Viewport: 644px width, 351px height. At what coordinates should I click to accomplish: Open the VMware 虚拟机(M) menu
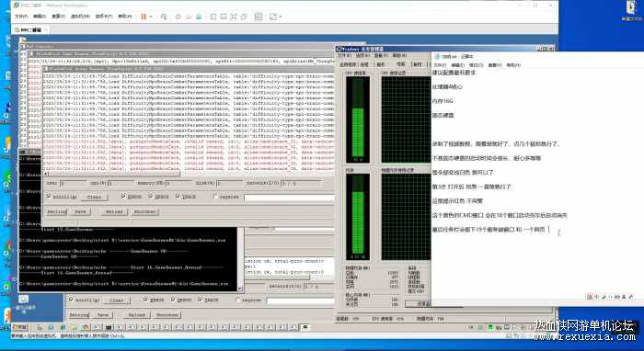point(80,17)
